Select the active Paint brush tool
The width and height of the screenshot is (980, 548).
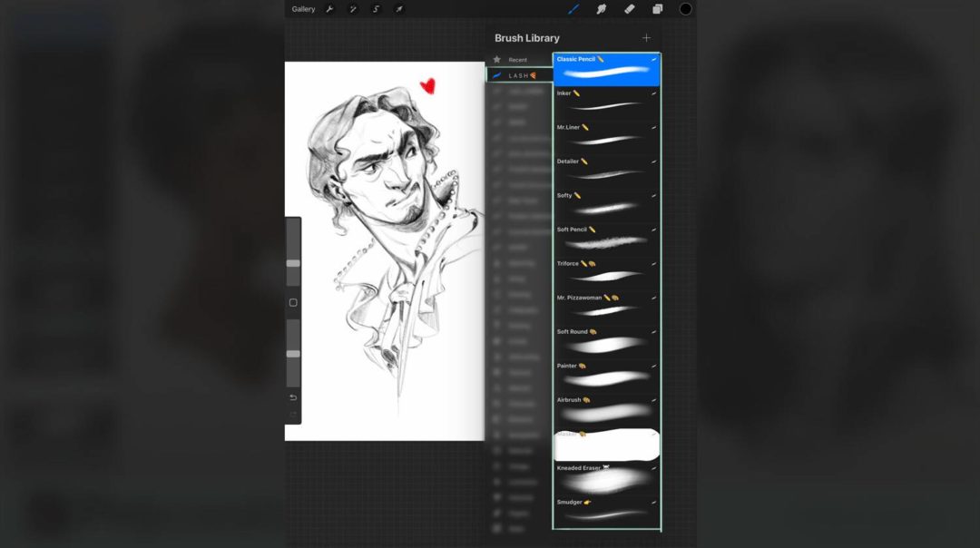pyautogui.click(x=572, y=9)
